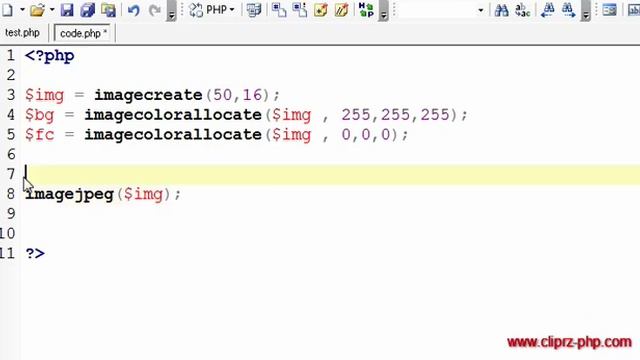Open the overflow handle after the H/P icon
Viewport: 640px width, 360px height.
(x=383, y=11)
